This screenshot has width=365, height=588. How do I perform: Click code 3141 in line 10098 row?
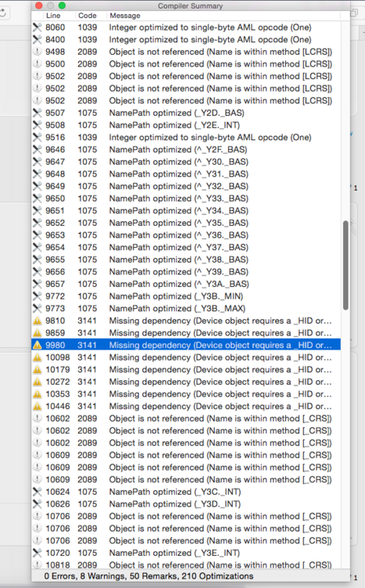87,358
